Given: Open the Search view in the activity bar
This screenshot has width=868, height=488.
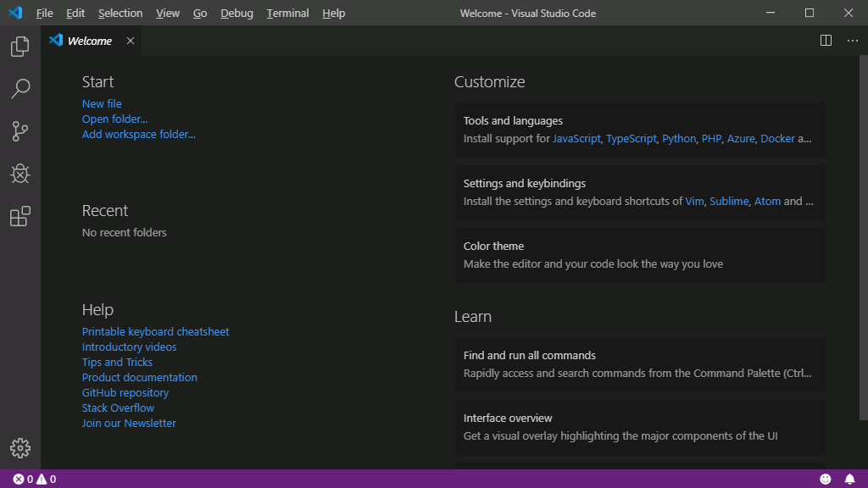Looking at the screenshot, I should click(20, 88).
